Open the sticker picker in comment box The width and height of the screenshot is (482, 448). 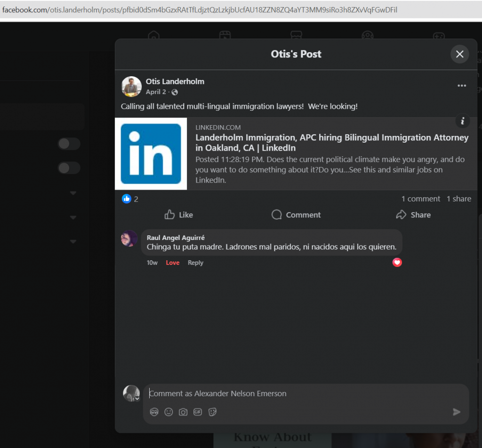[x=212, y=412]
